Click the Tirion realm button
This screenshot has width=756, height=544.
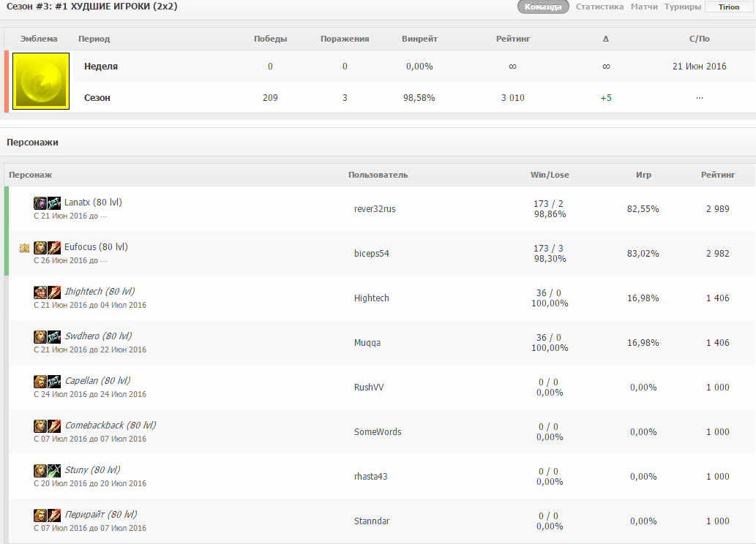click(x=729, y=7)
